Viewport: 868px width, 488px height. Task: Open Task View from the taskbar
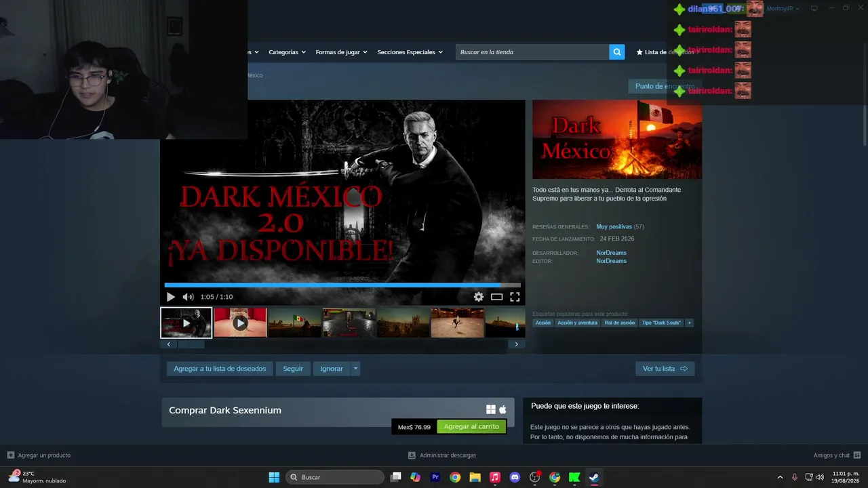(396, 477)
